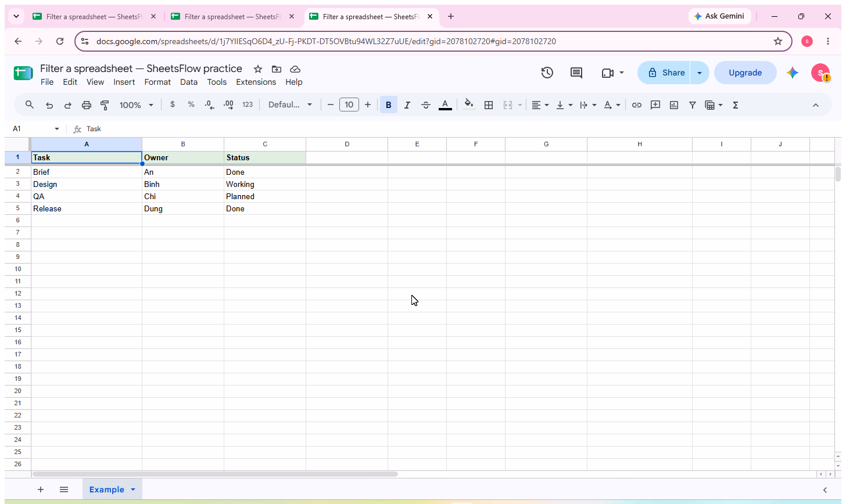Toggle italic formatting
This screenshot has width=846, height=504.
pyautogui.click(x=407, y=105)
